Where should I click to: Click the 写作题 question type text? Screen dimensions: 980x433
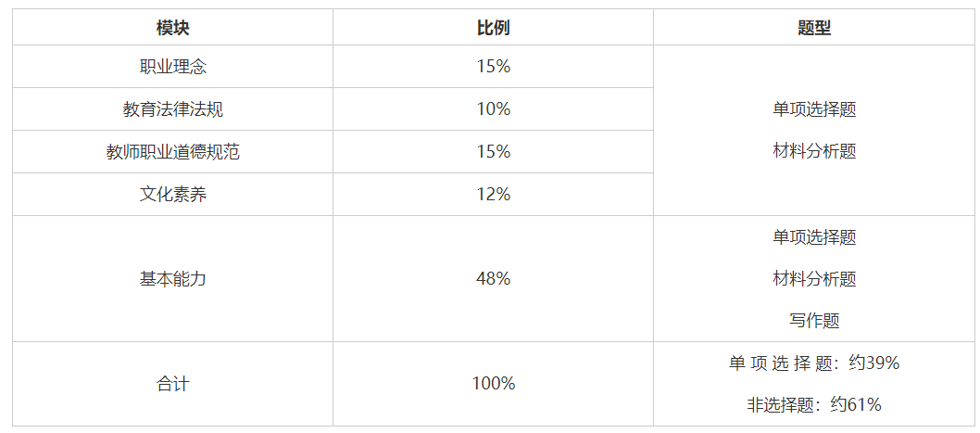click(x=814, y=321)
